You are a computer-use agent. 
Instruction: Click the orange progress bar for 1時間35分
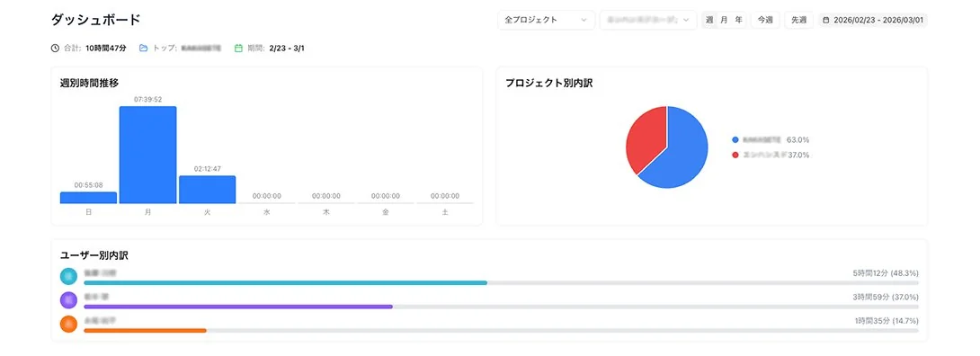[x=145, y=330]
